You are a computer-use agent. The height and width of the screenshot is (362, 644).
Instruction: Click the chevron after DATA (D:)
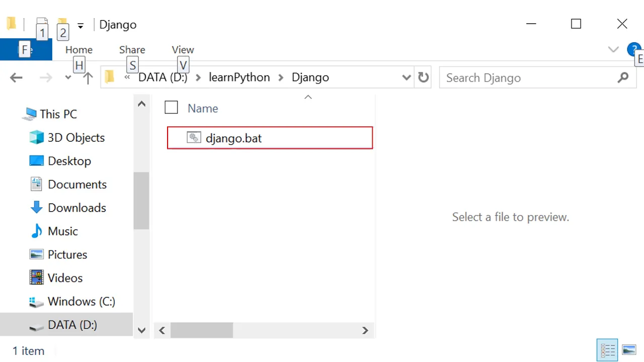198,77
